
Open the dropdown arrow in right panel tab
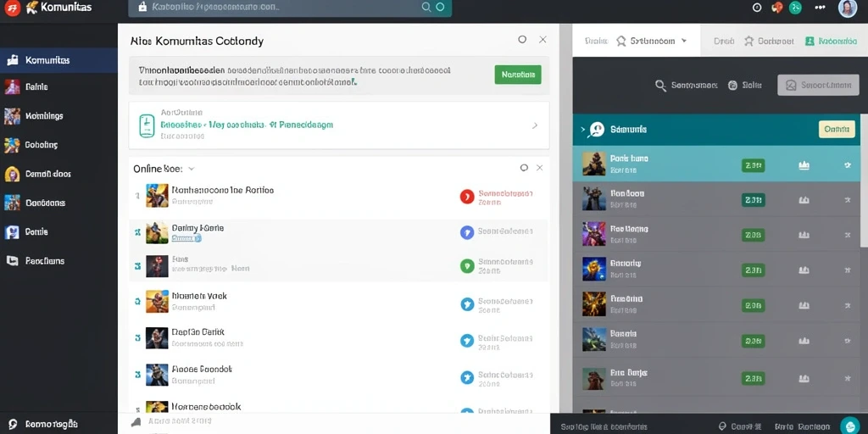684,41
